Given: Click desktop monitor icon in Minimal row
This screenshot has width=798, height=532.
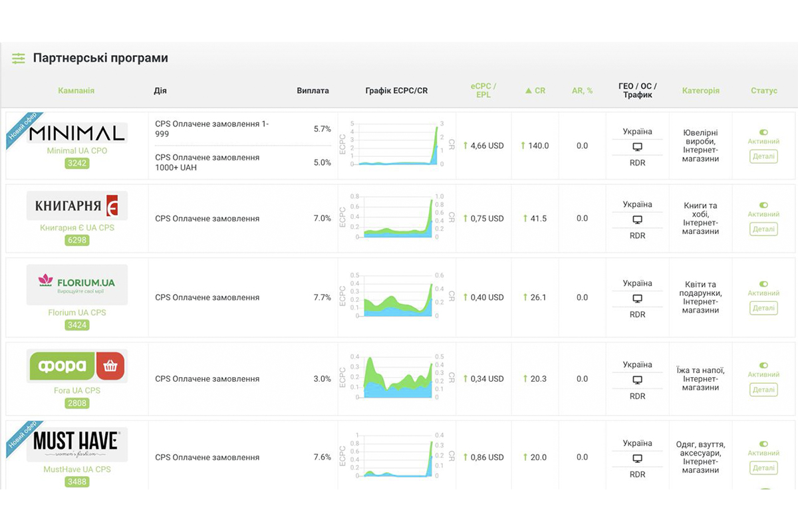Looking at the screenshot, I should pyautogui.click(x=637, y=147).
